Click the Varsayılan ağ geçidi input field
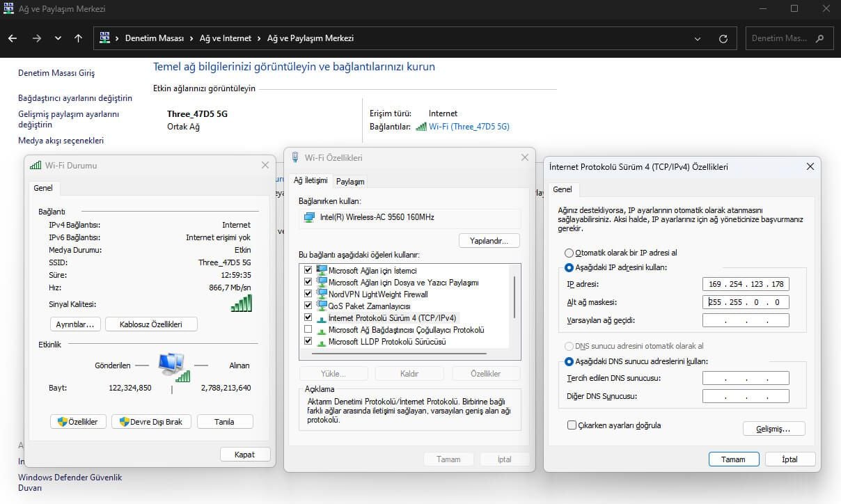The height and width of the screenshot is (504, 841). (746, 320)
